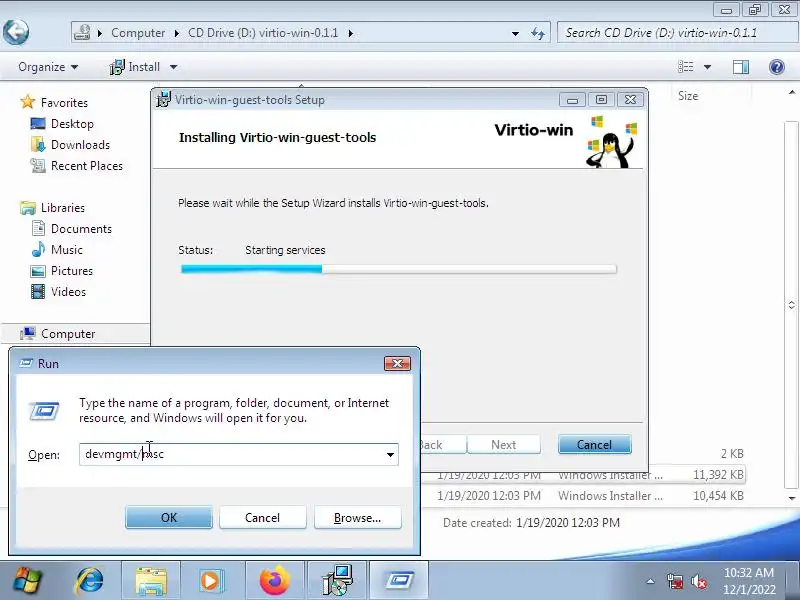Launch Internet Explorer from taskbar
Screen dimensions: 800x600
89,581
